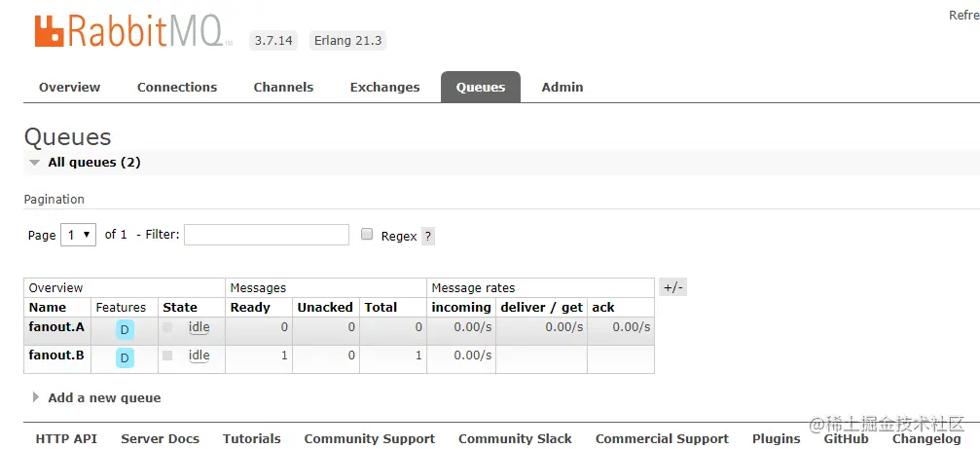Image resolution: width=980 pixels, height=449 pixels.
Task: Click the Pagination label
Action: click(x=54, y=200)
